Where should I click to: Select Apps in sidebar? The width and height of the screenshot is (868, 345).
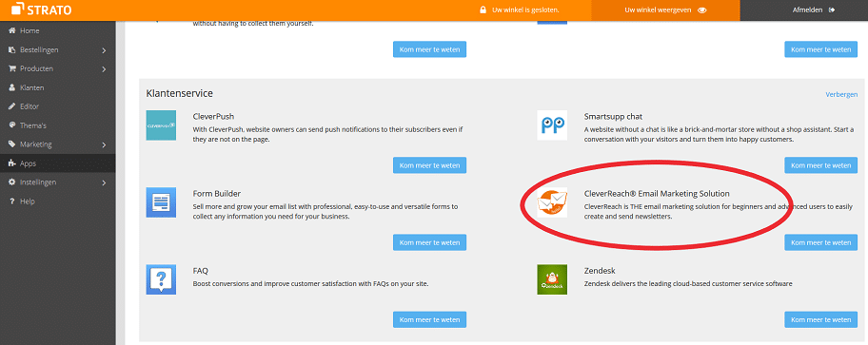[57, 163]
